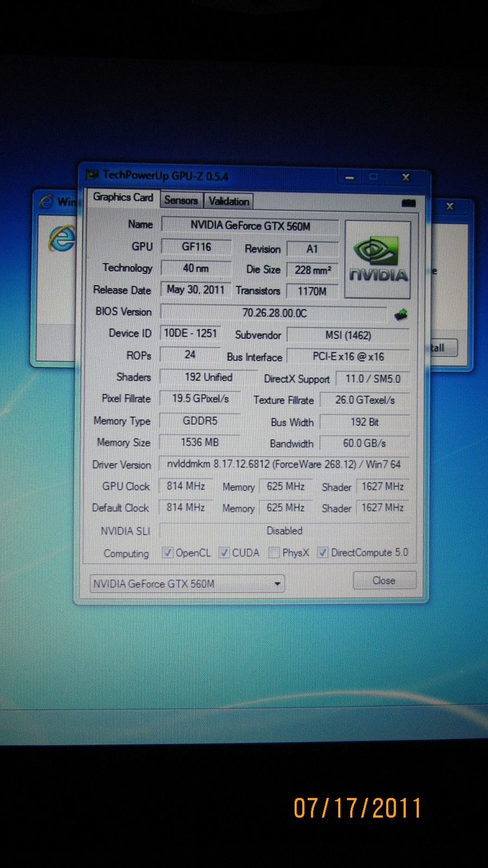The height and width of the screenshot is (868, 488).
Task: Click the BIOS save chip icon
Action: [x=401, y=314]
